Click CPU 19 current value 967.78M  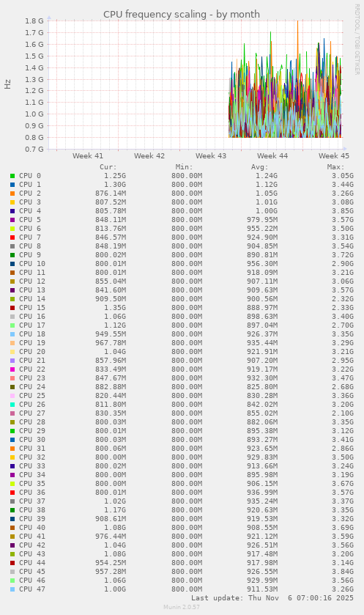[111, 343]
